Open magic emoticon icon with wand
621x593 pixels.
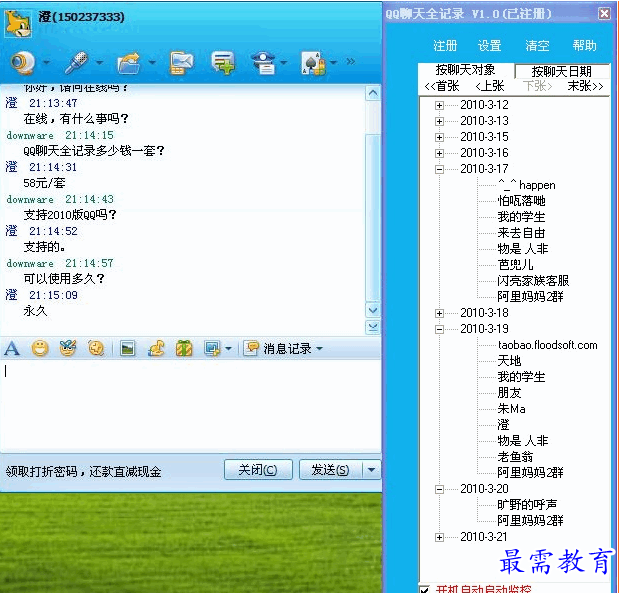tap(68, 348)
